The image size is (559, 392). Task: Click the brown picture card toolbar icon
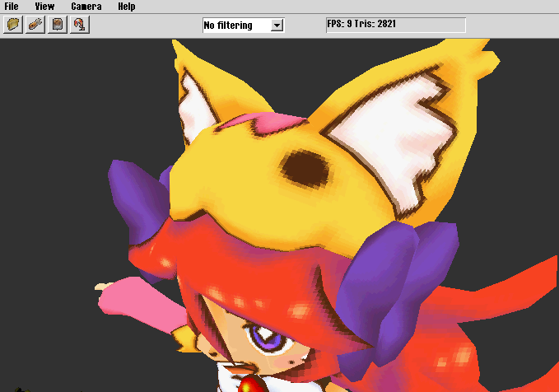[x=58, y=25]
